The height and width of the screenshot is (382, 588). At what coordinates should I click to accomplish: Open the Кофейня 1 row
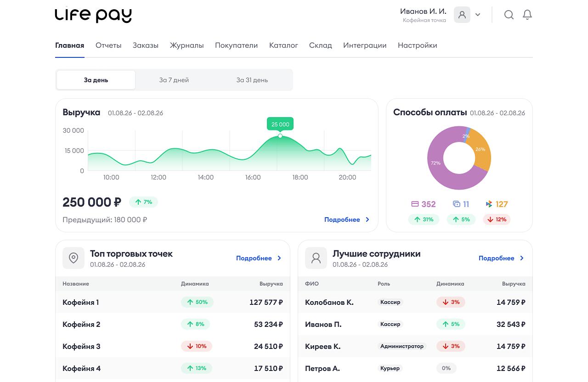point(173,302)
